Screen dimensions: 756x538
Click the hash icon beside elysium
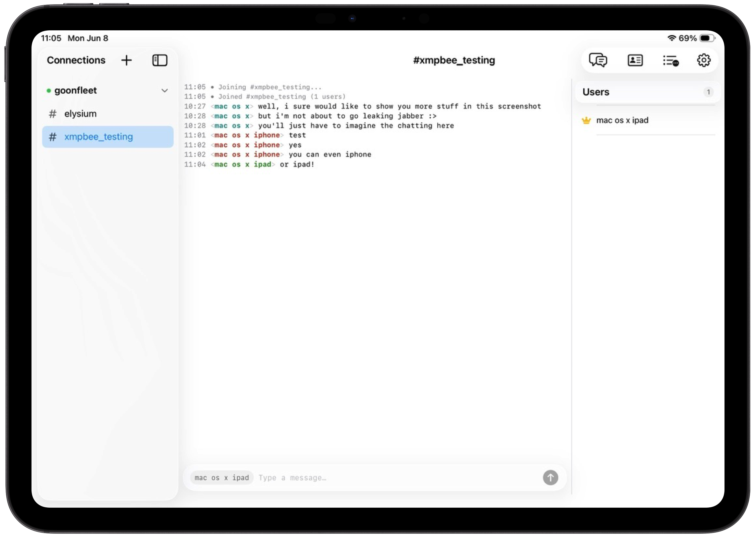pyautogui.click(x=52, y=114)
